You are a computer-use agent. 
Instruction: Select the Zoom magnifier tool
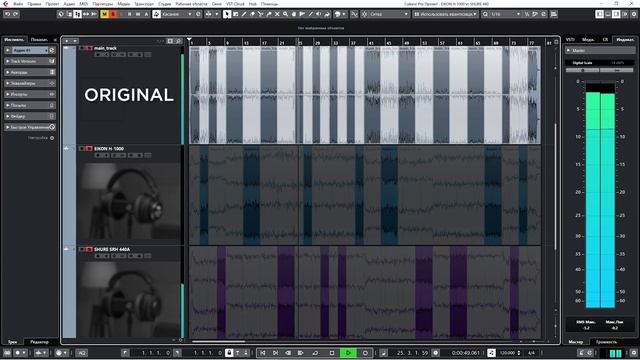coord(285,14)
